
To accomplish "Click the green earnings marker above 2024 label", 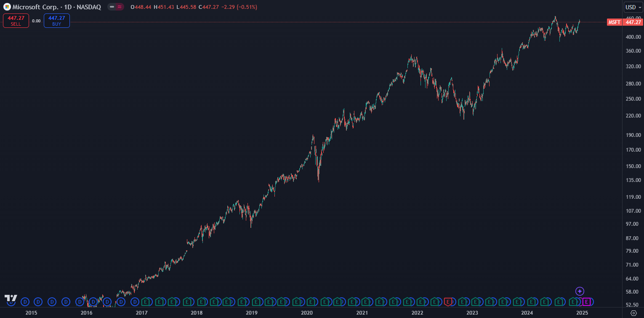I will 532,302.
